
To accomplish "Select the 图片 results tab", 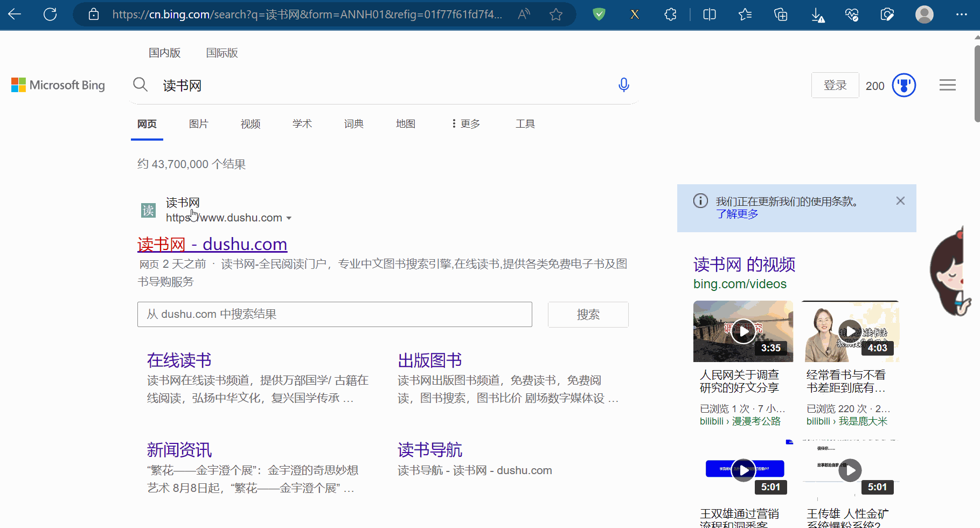I will pyautogui.click(x=199, y=124).
